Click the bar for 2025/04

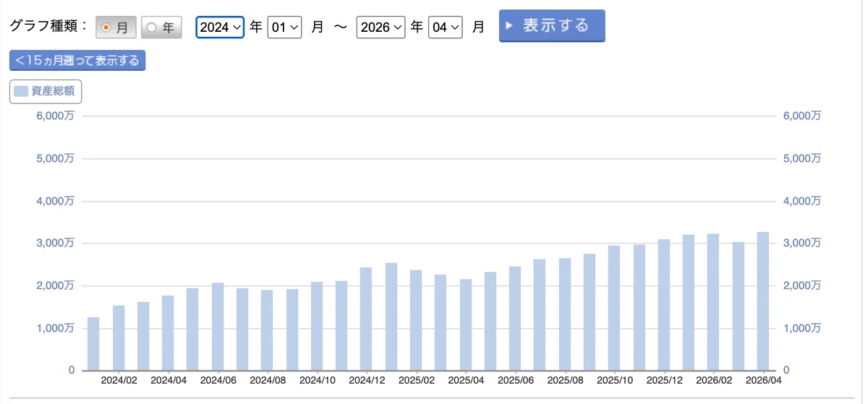(466, 325)
